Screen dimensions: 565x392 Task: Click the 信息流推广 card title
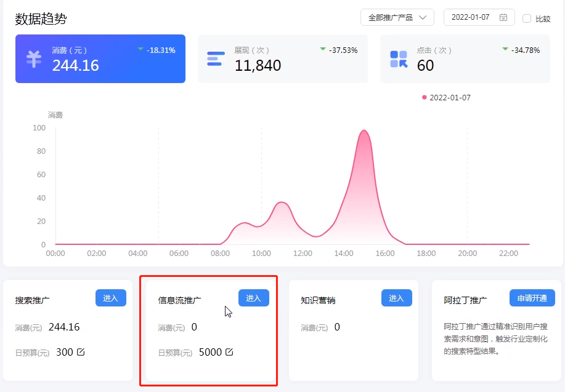click(x=179, y=300)
